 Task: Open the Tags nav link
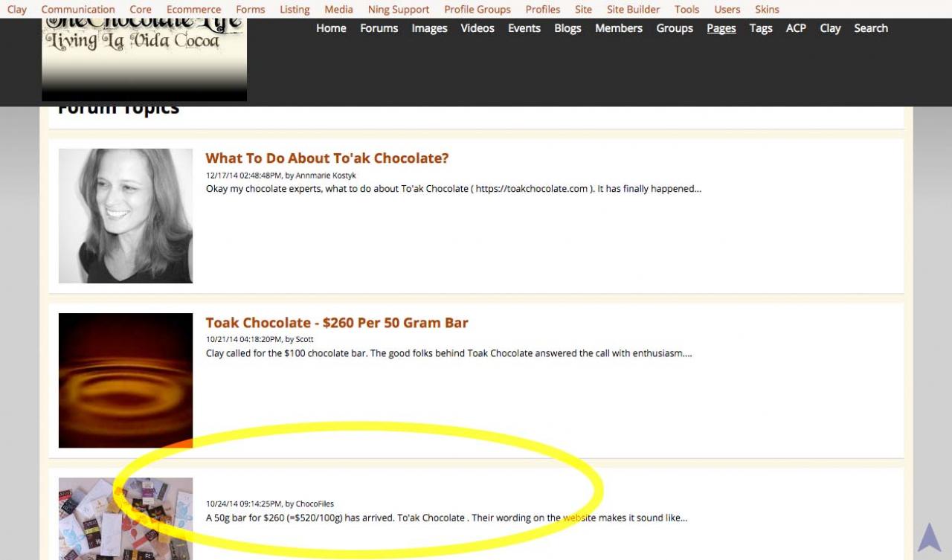coord(761,28)
